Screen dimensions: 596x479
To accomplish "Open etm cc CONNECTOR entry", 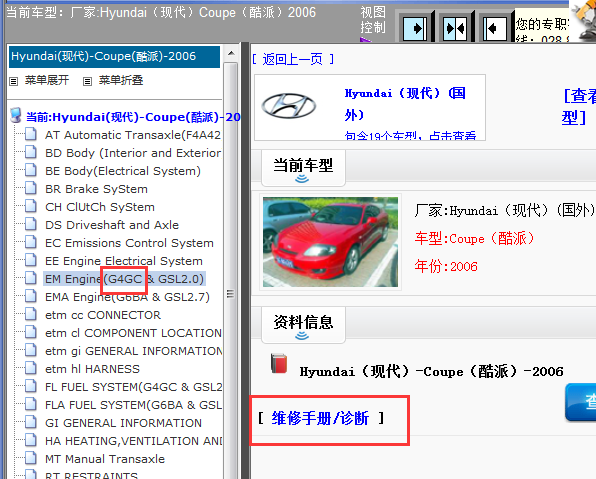I will 103,315.
